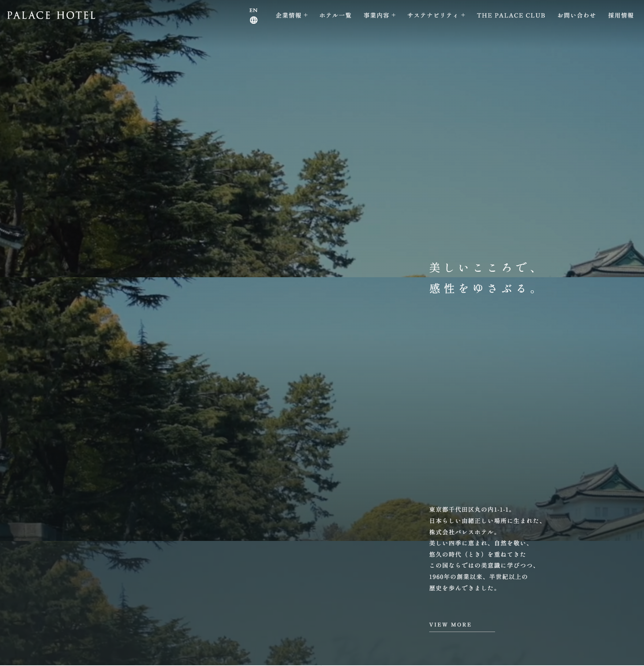
Task: Click the line 1960年の創業以来、半世紀以上の
Action: 478,577
